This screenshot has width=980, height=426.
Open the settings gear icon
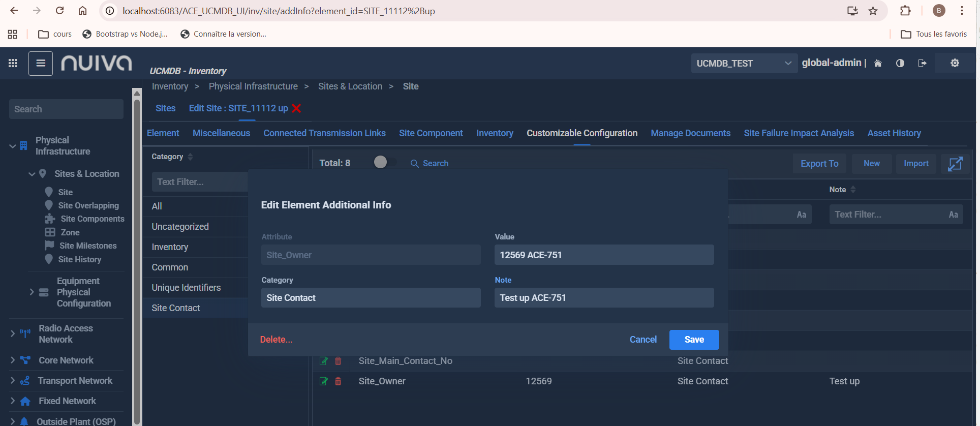[x=955, y=63]
